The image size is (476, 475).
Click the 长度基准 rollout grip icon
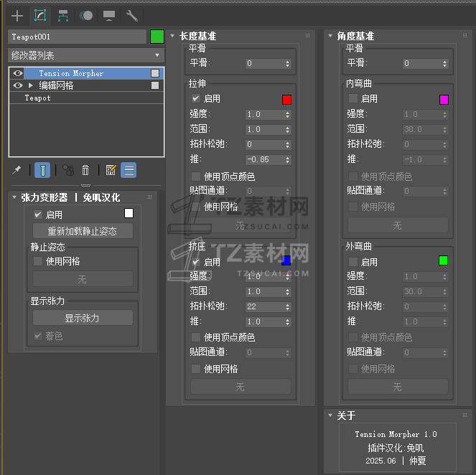coord(307,36)
